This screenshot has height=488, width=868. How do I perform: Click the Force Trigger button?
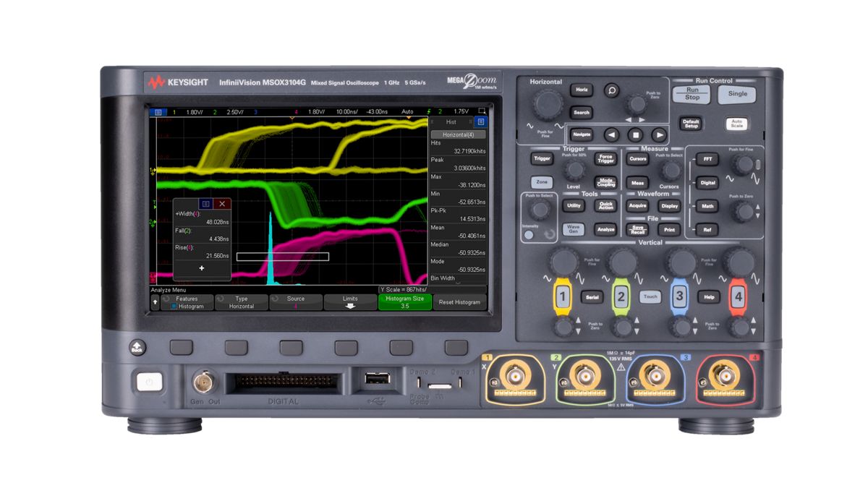[x=605, y=159]
